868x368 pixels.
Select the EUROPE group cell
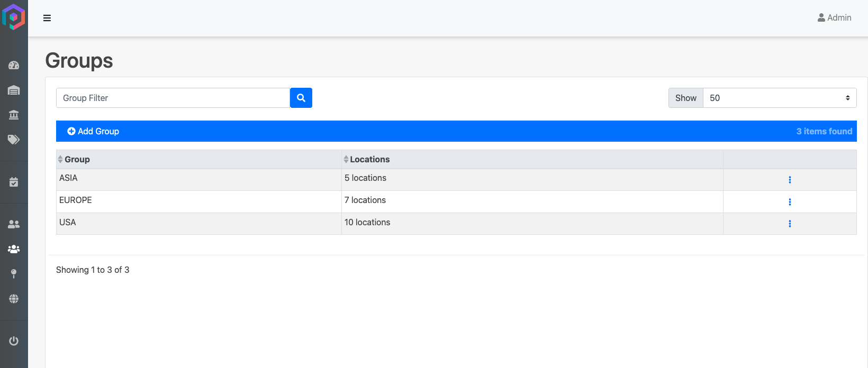pos(199,202)
